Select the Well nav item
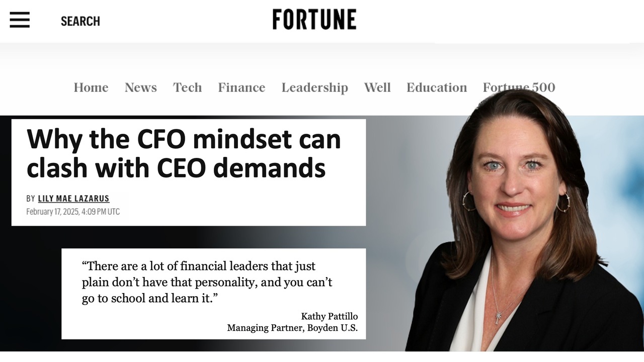This screenshot has height=362, width=644. coord(377,87)
